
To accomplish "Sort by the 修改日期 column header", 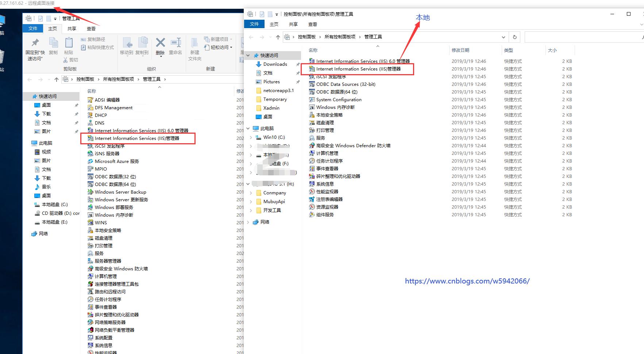I will click(x=460, y=50).
